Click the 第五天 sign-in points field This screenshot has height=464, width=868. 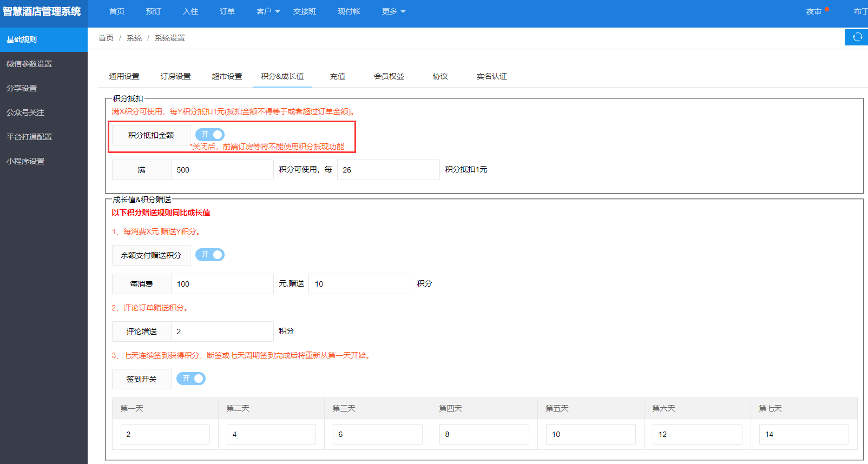[x=591, y=434]
